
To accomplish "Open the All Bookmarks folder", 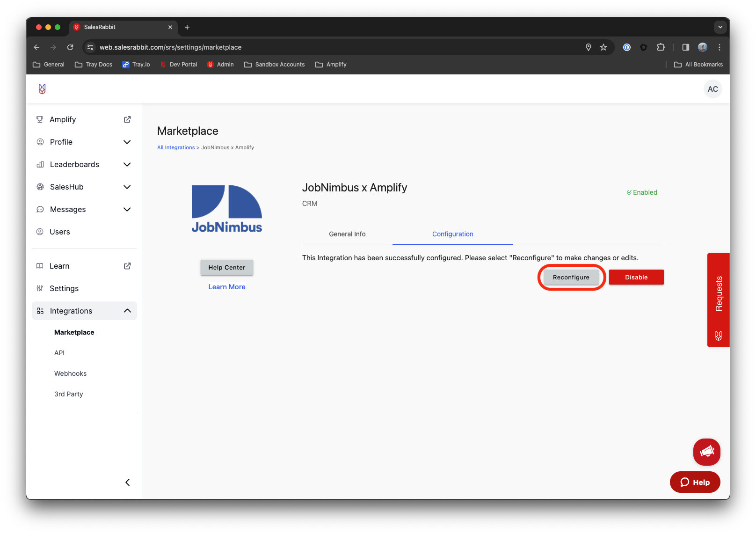I will tap(698, 65).
